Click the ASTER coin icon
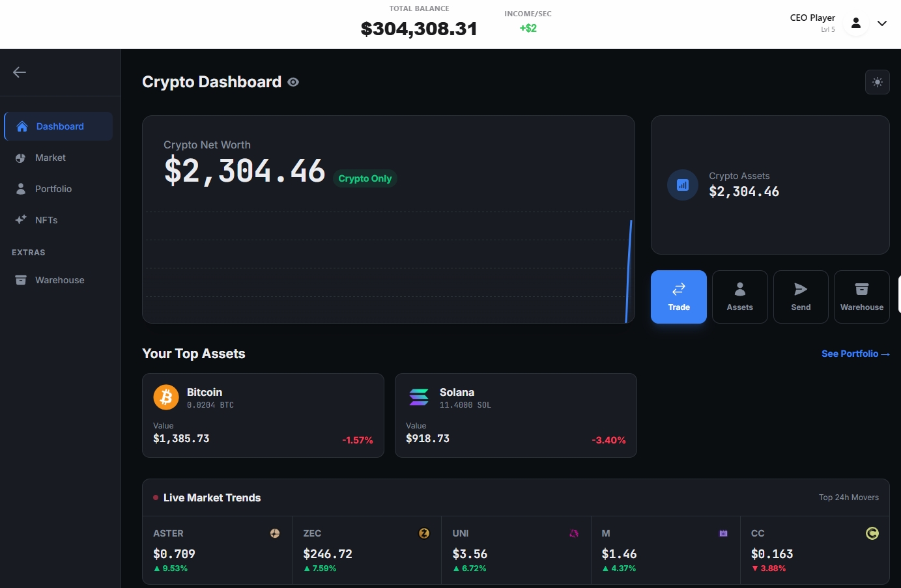The width and height of the screenshot is (901, 588). (275, 533)
